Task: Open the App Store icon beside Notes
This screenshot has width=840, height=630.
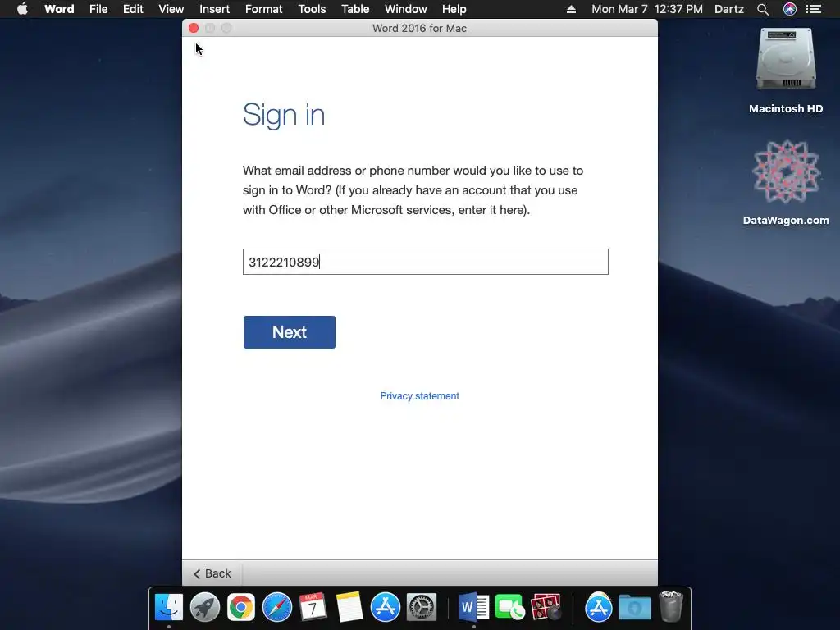Action: (386, 608)
